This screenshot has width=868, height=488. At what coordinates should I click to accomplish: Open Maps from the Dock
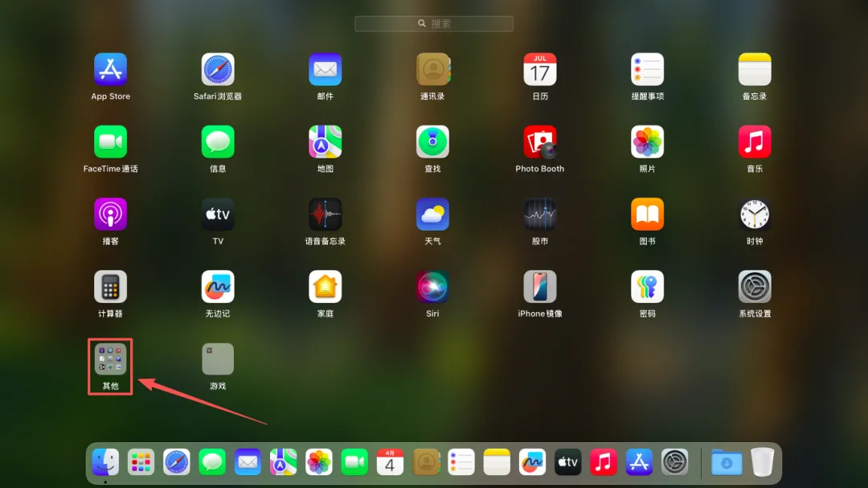pos(283,462)
